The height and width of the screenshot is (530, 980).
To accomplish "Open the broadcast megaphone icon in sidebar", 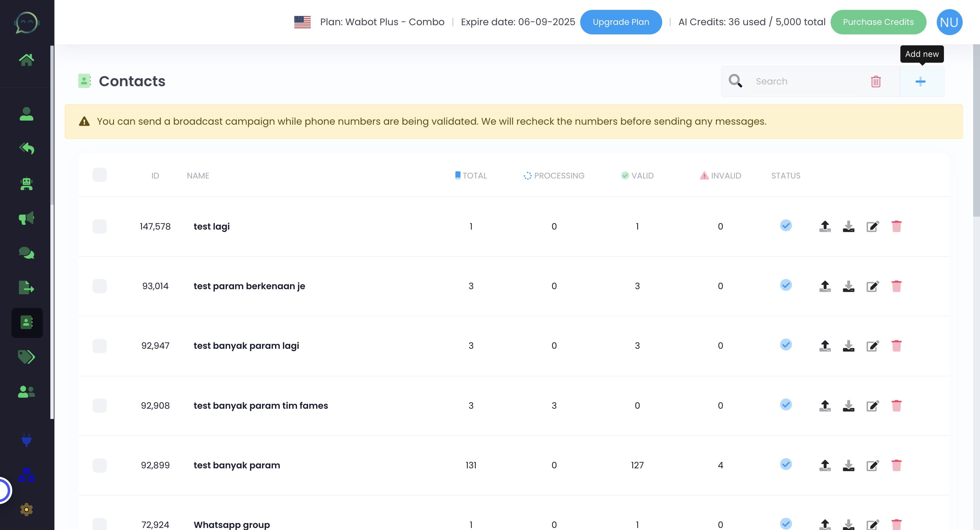I will point(26,219).
